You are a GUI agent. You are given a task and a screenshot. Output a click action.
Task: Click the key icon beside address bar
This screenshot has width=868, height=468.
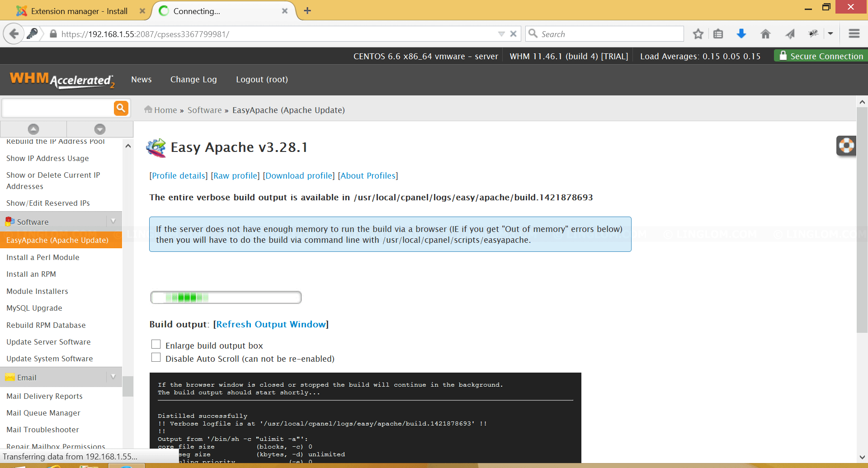32,34
